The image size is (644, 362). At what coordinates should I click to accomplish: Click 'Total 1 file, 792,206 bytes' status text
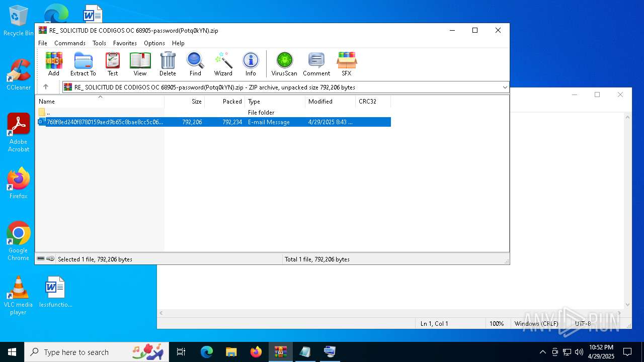[317, 259]
